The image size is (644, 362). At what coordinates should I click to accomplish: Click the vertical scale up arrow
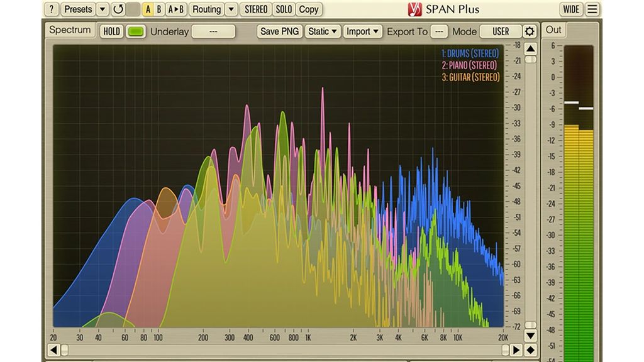(x=531, y=49)
